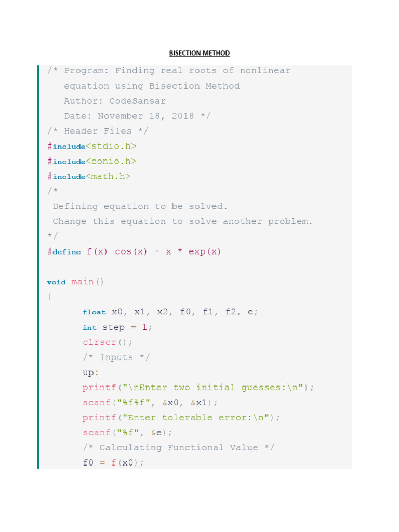Click the float variable declaration line

tap(170, 312)
